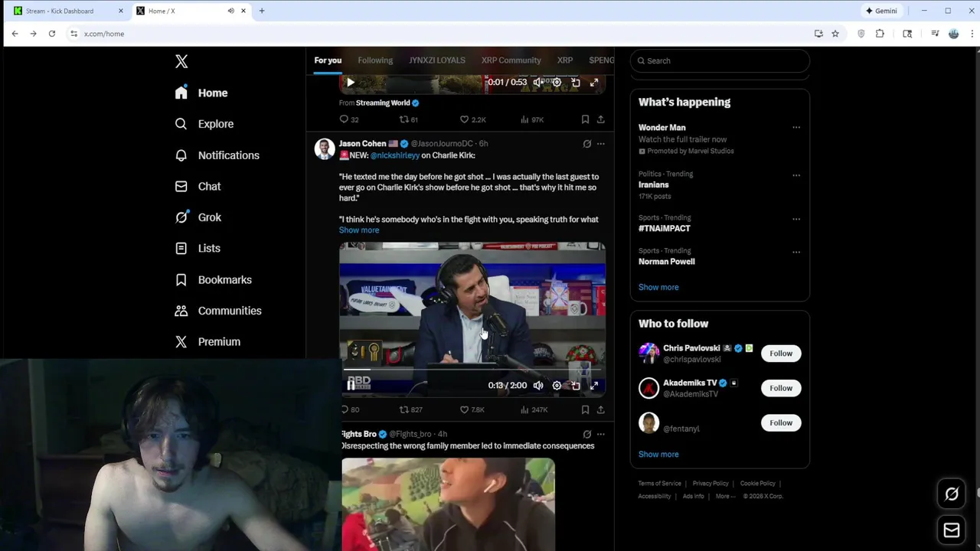Repost Jason Cohen's post with 827 reposts
This screenshot has height=551, width=980.
411,409
